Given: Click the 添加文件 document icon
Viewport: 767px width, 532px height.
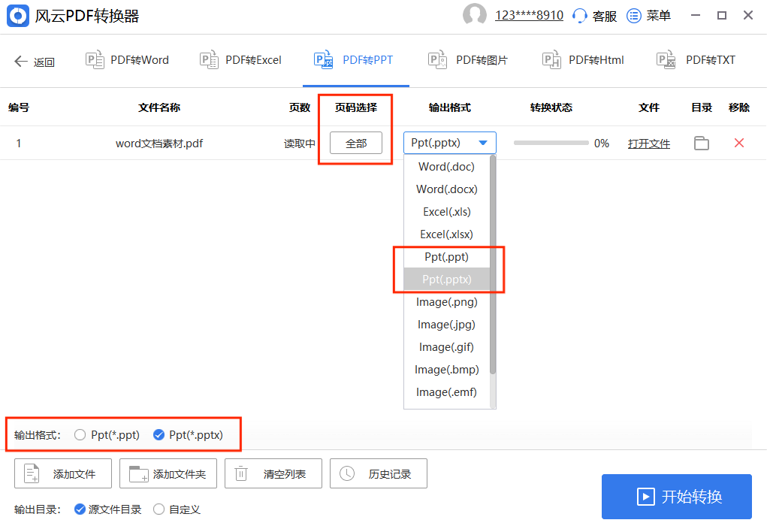Looking at the screenshot, I should 32,473.
